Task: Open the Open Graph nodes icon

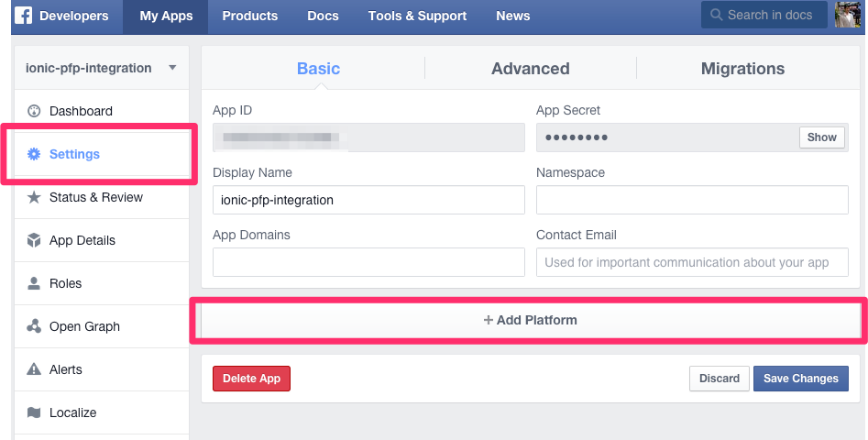Action: (x=34, y=326)
